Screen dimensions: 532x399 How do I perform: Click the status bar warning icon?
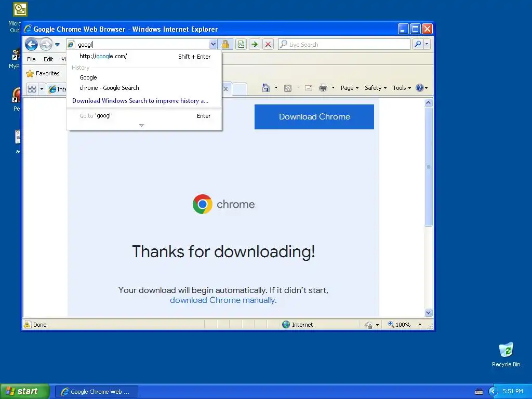point(28,325)
